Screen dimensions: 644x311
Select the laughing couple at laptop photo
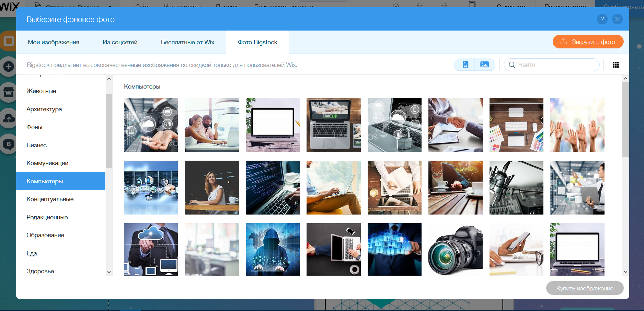click(x=212, y=125)
